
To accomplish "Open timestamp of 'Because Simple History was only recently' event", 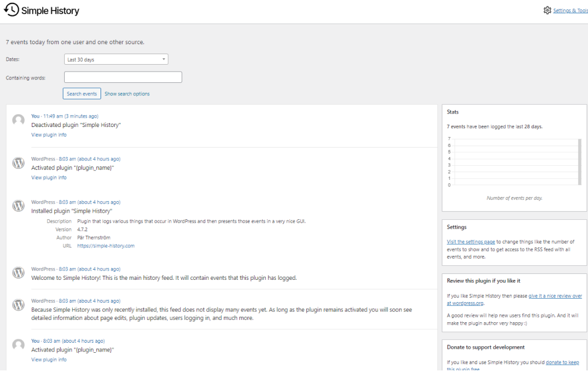I will pos(89,301).
